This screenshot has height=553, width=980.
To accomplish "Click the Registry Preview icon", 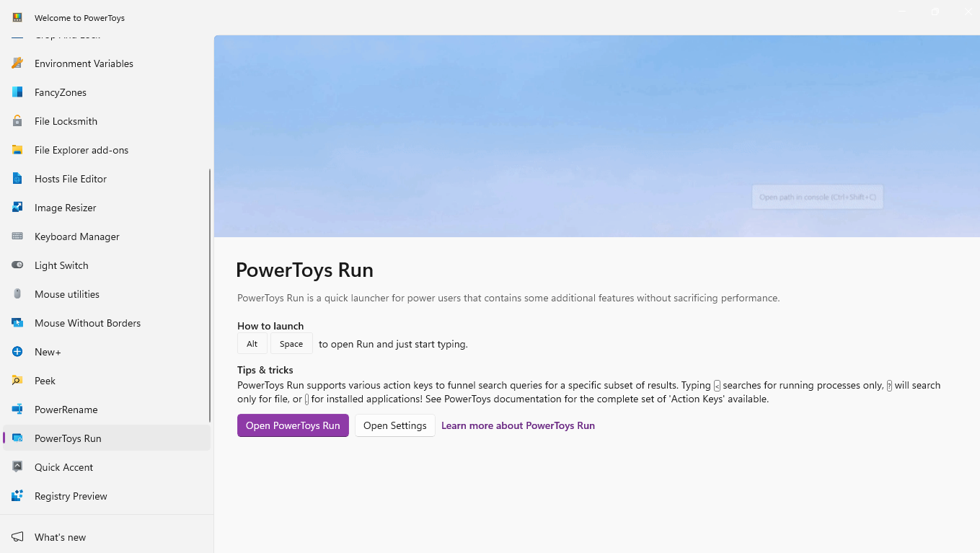I will click(17, 496).
